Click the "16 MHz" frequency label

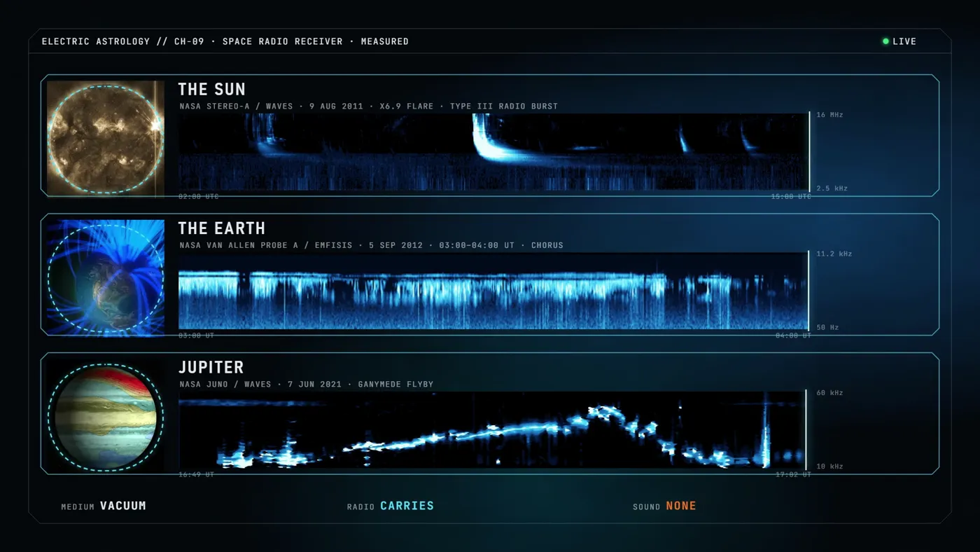829,114
